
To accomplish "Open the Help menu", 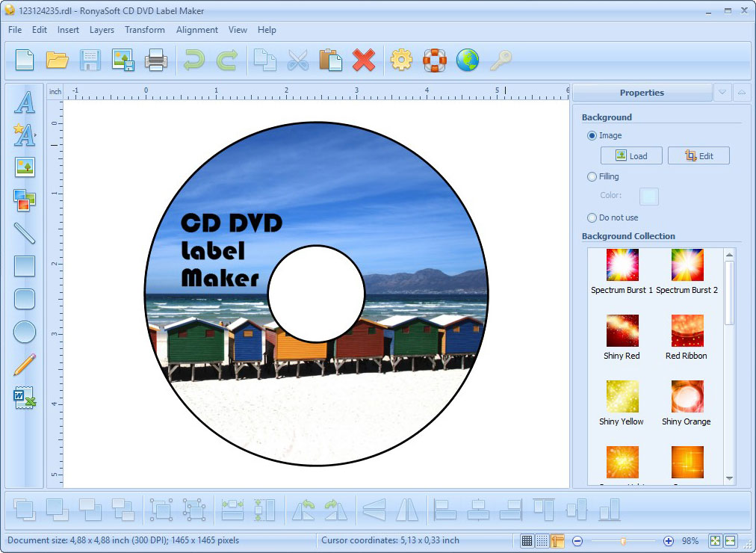I will point(267,30).
